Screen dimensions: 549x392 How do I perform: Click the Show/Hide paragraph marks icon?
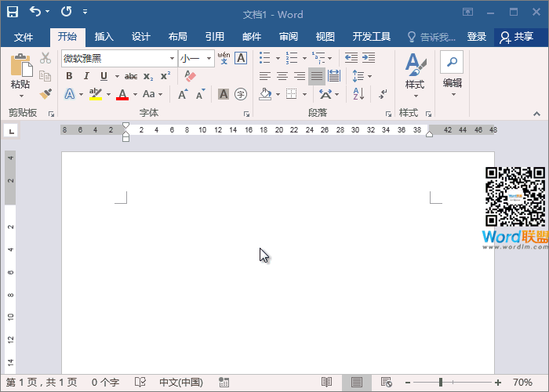pos(383,94)
